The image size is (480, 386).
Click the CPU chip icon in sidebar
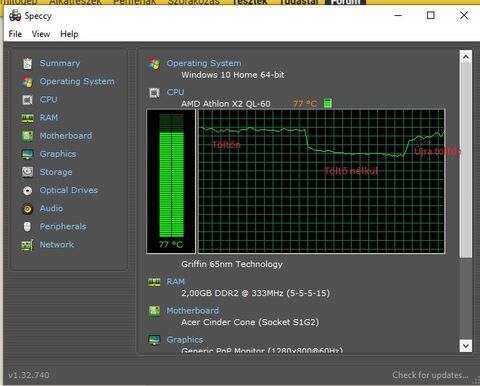pos(27,100)
